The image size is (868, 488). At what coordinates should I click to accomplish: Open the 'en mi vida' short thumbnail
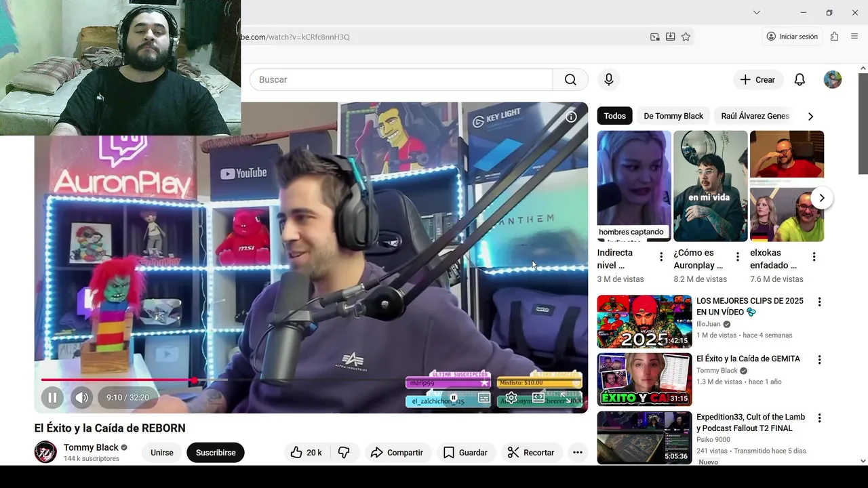point(711,186)
